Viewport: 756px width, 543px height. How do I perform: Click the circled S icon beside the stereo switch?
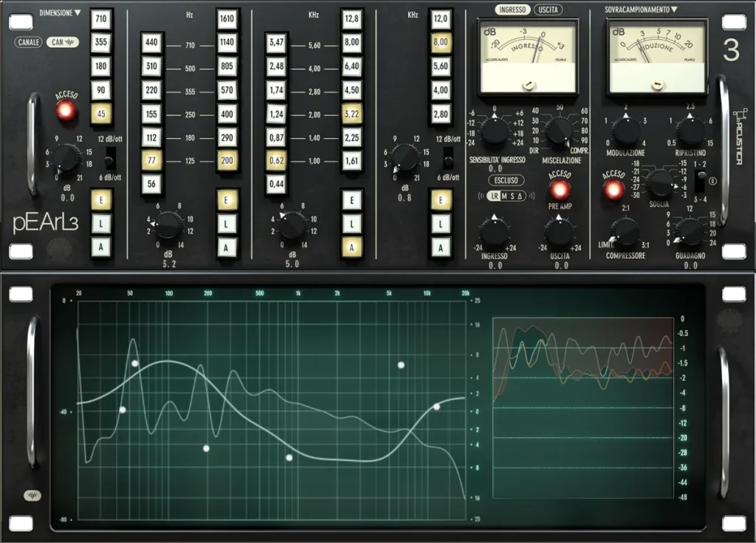pos(712,181)
